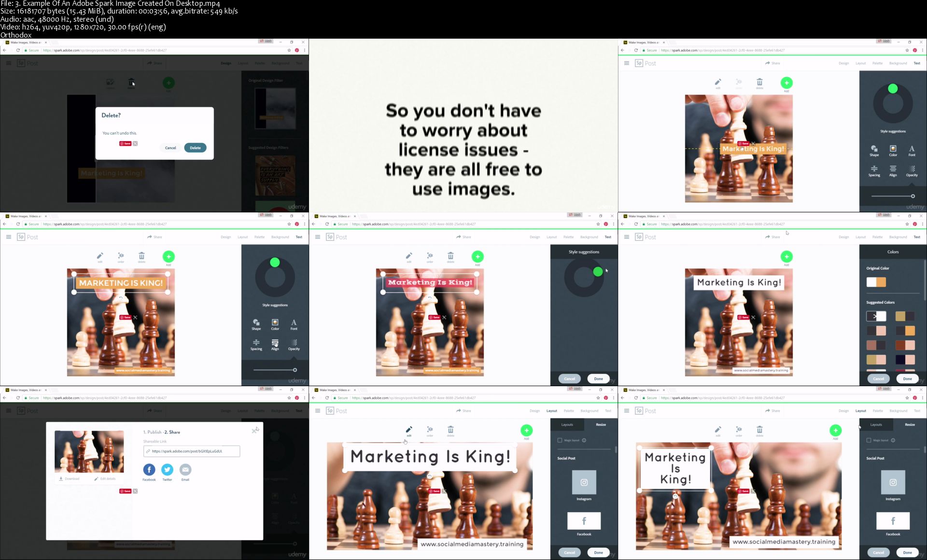Select the rust-and-peach suggested color pair

click(905, 345)
